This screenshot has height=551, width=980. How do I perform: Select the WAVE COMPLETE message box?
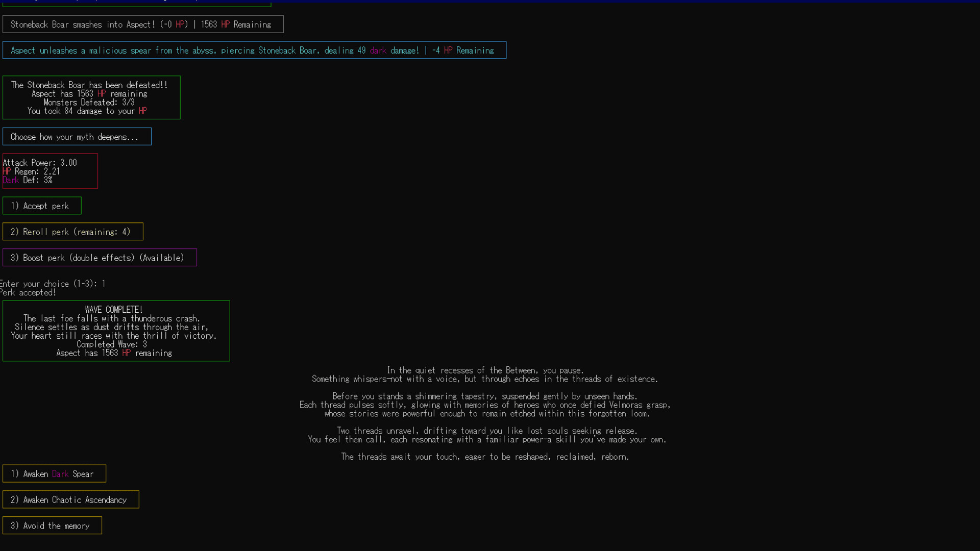pos(116,331)
